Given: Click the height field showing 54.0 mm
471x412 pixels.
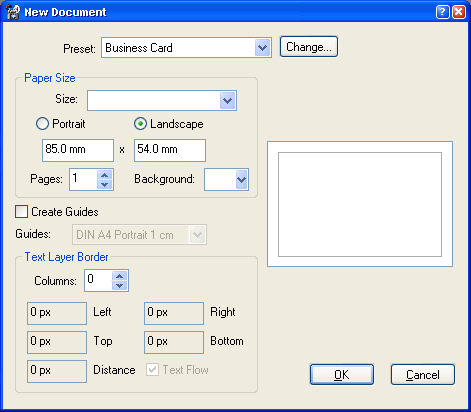Looking at the screenshot, I should pyautogui.click(x=170, y=150).
